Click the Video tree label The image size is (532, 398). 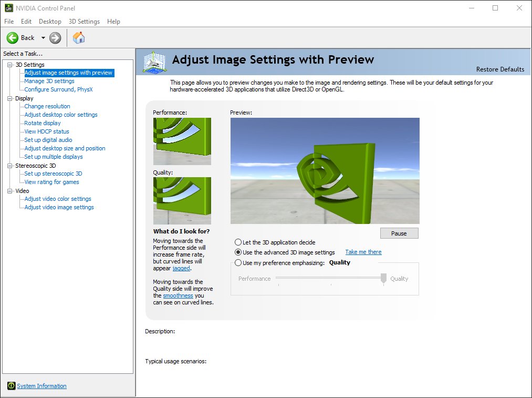[22, 191]
